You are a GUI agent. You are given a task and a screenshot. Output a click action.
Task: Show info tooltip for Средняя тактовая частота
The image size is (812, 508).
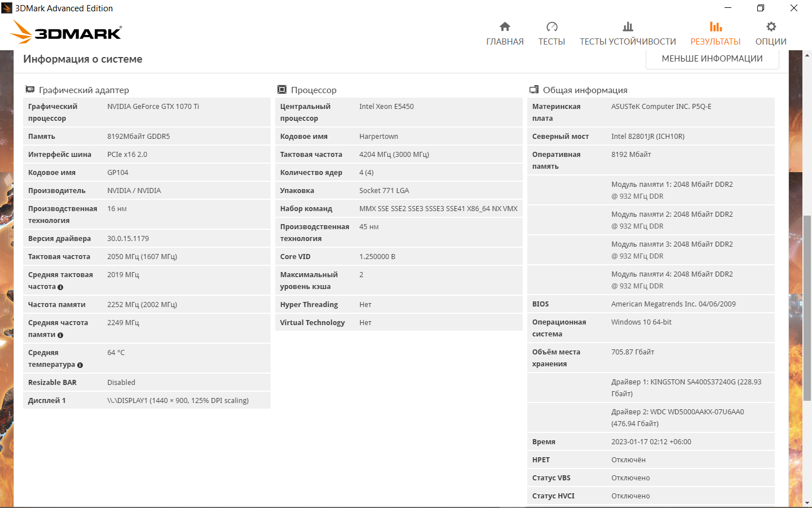(60, 287)
